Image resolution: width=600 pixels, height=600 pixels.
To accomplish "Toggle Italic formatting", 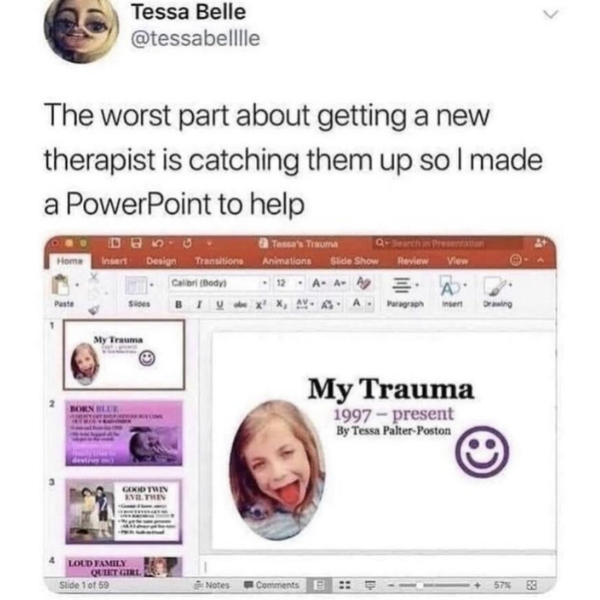I will [199, 304].
